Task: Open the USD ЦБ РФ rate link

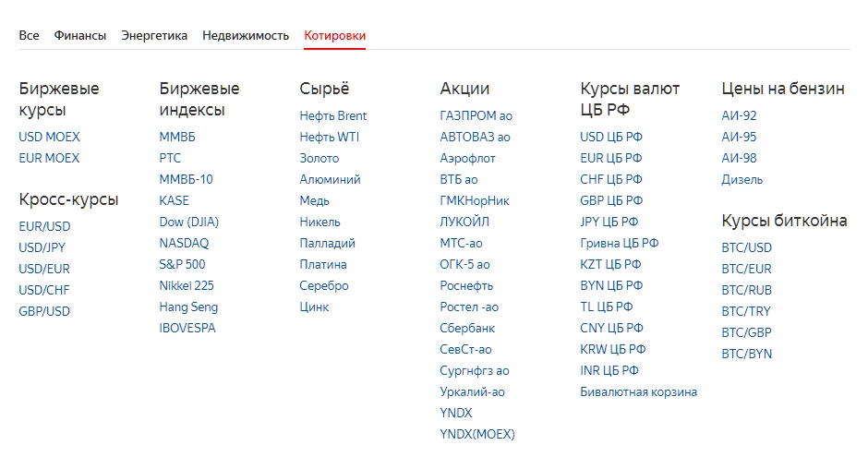Action: (611, 137)
